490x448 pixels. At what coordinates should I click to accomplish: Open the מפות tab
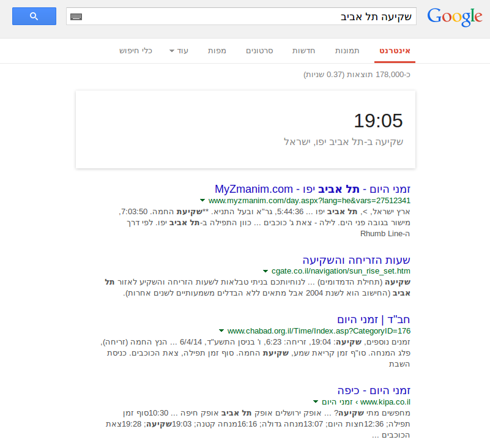coord(217,51)
